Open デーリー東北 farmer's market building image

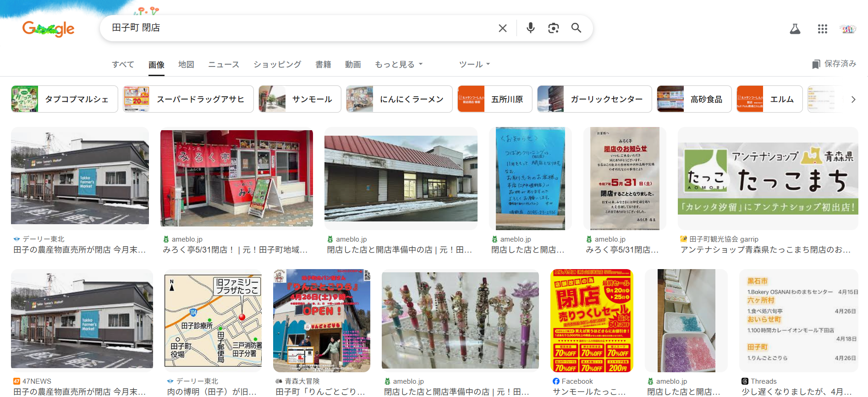coord(80,178)
